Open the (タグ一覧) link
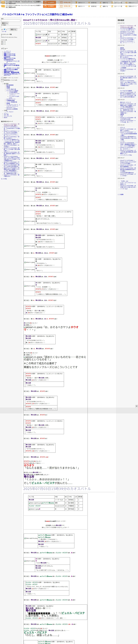138x644 pixels. click(4, 31)
